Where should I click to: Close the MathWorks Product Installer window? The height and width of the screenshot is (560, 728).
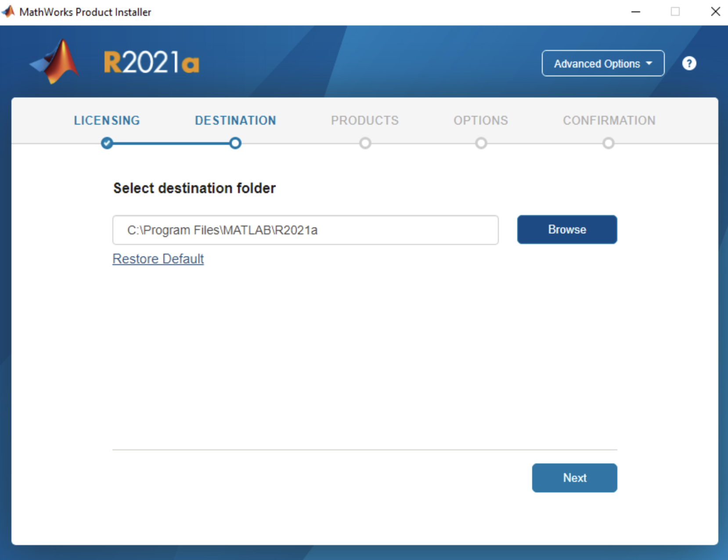point(715,12)
